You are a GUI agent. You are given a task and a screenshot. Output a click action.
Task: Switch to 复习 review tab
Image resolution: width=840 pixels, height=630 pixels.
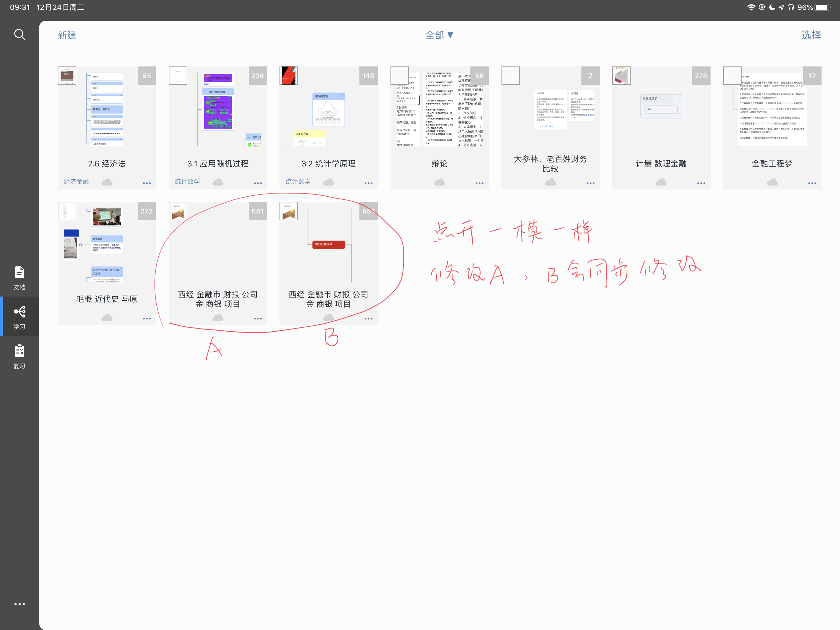pyautogui.click(x=19, y=357)
